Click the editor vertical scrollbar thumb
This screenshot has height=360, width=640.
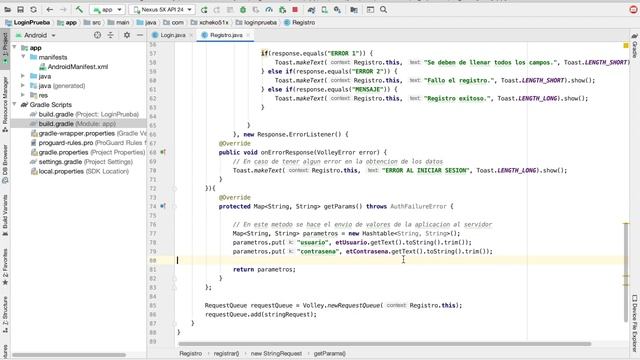tap(626, 273)
